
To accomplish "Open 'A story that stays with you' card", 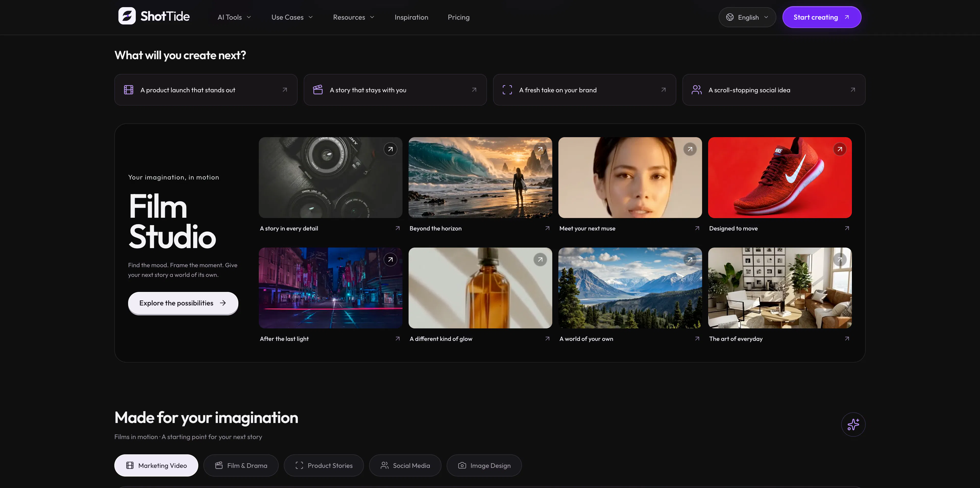I will (395, 90).
